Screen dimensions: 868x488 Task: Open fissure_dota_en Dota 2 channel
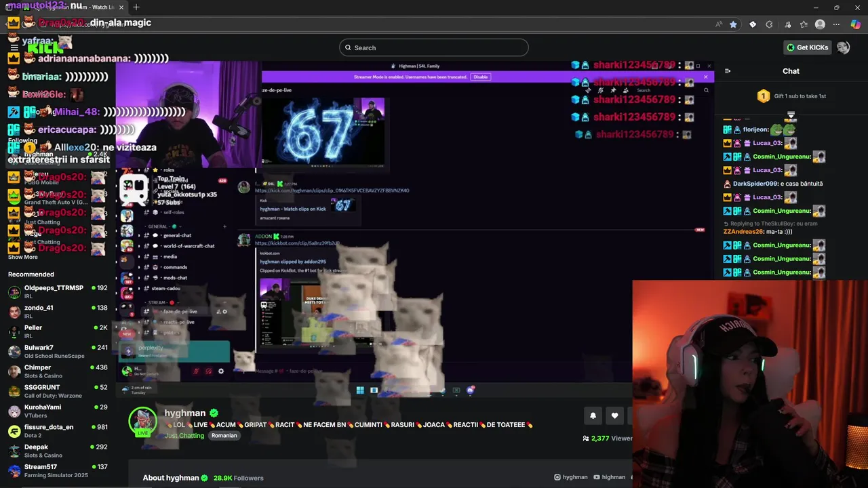[58, 431]
